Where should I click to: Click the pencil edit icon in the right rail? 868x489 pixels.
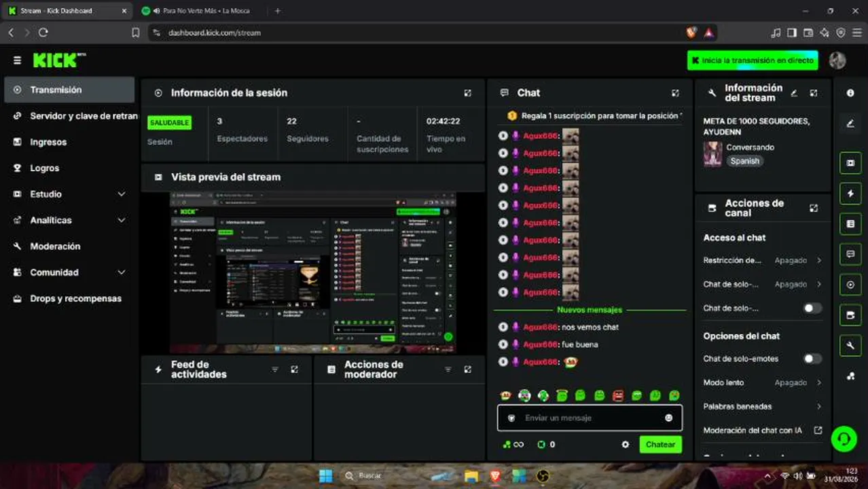[850, 123]
